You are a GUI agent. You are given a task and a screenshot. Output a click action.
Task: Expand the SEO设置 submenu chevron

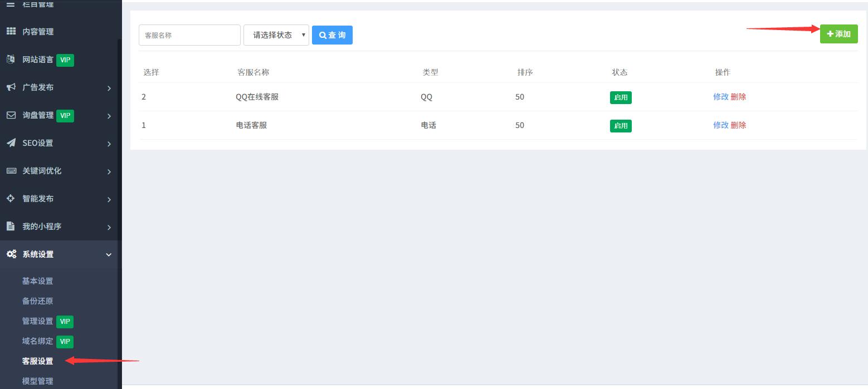tap(109, 144)
